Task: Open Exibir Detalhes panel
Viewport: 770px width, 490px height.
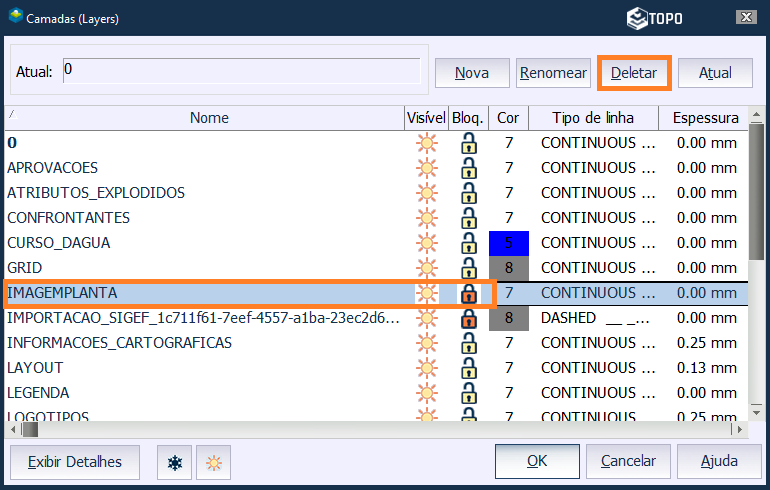Action: click(75, 462)
